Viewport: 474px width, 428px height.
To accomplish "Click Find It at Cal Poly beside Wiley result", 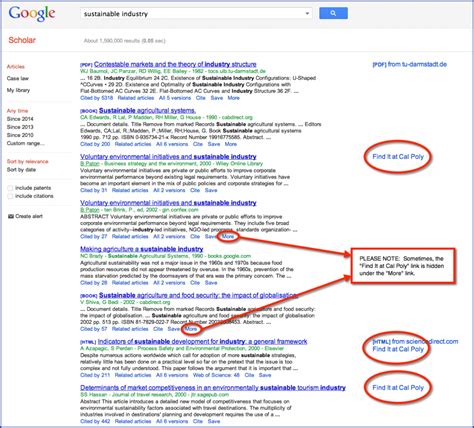I will 398,157.
